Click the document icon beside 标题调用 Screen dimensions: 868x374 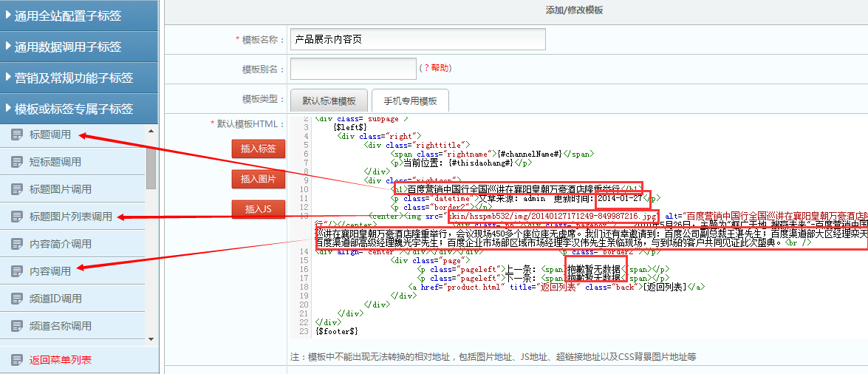coord(16,135)
